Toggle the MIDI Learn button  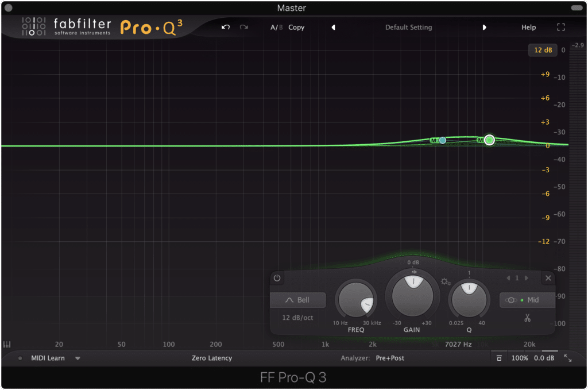(48, 358)
